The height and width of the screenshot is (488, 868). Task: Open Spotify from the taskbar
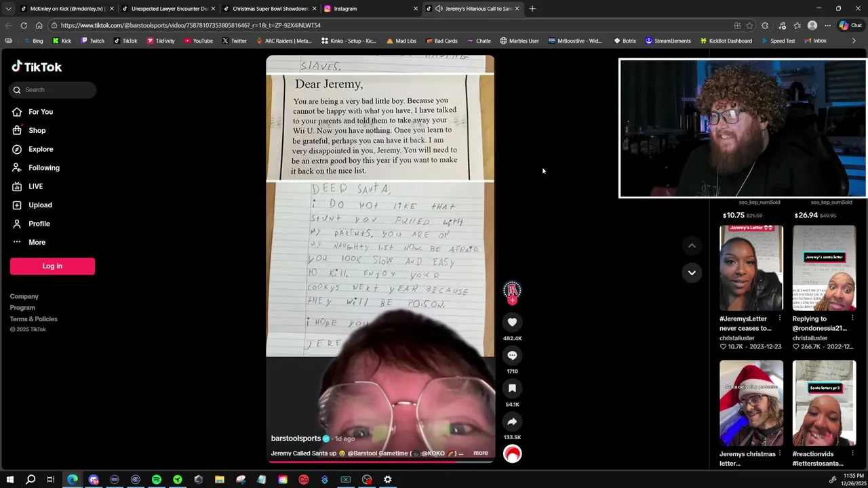point(157,480)
